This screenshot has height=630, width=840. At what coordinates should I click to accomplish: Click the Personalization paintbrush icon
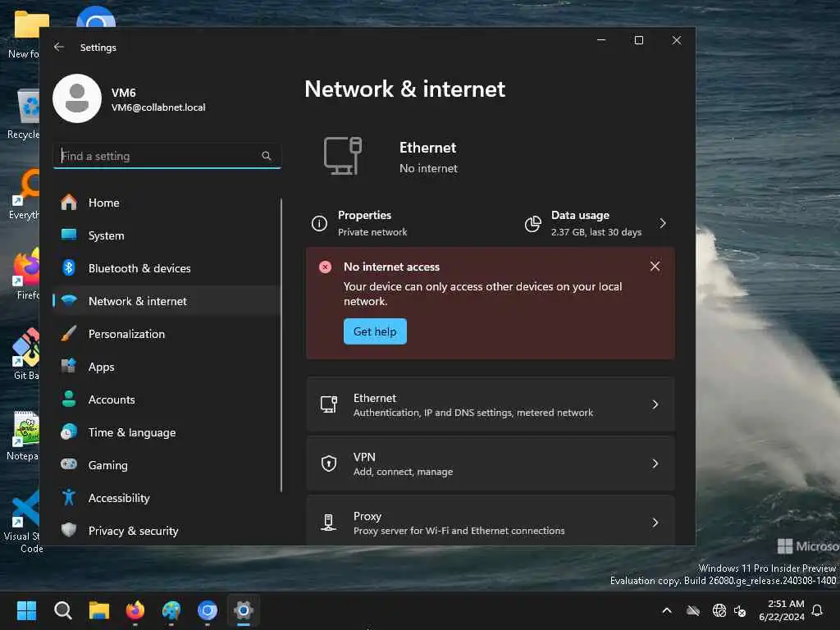point(69,334)
